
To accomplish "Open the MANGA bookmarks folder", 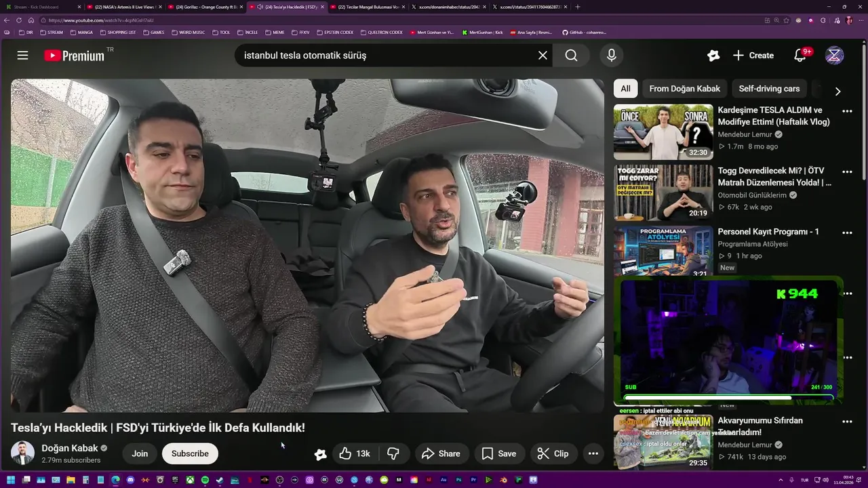I will [81, 32].
